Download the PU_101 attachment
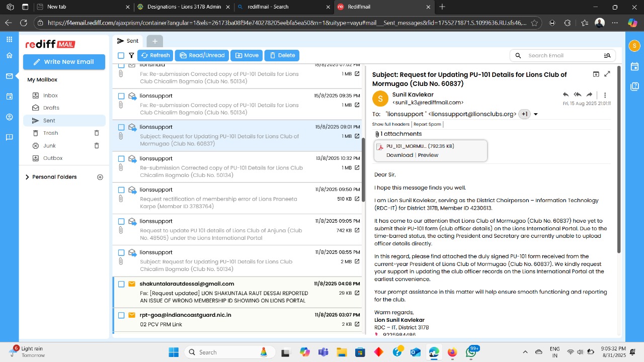The height and width of the screenshot is (362, 644). click(399, 155)
